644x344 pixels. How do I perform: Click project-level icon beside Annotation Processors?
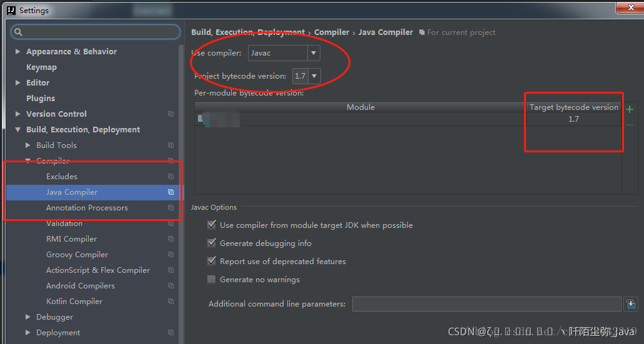pos(171,208)
